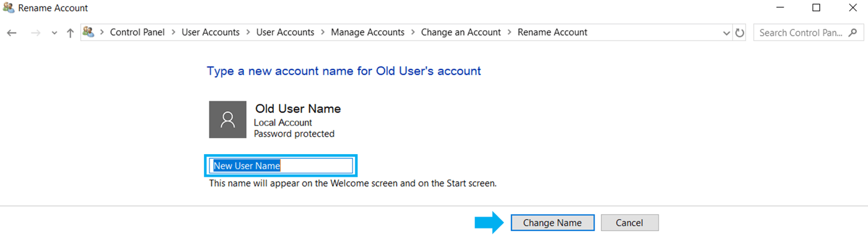
Task: Click the Old User account avatar picture
Action: (228, 119)
